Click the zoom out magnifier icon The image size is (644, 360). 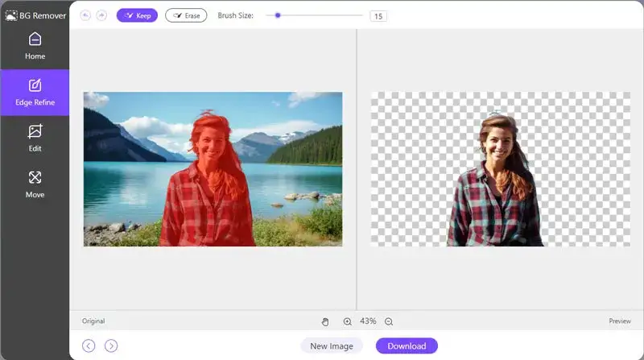(389, 321)
